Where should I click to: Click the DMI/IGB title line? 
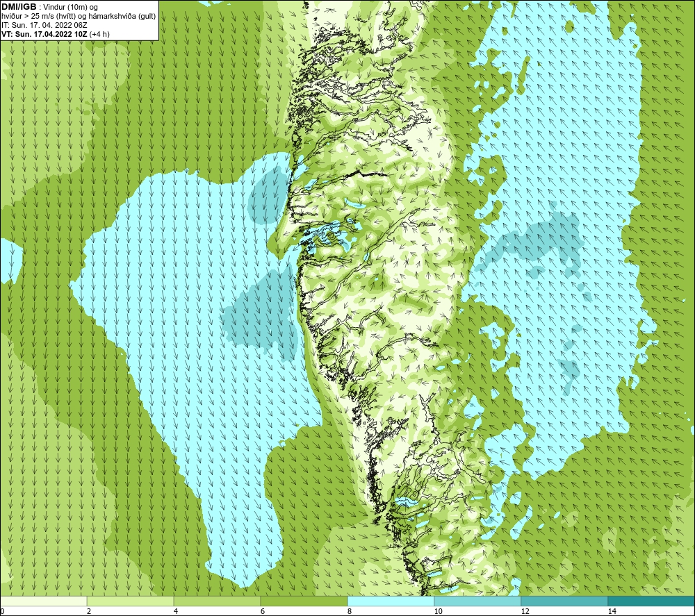(49, 7)
